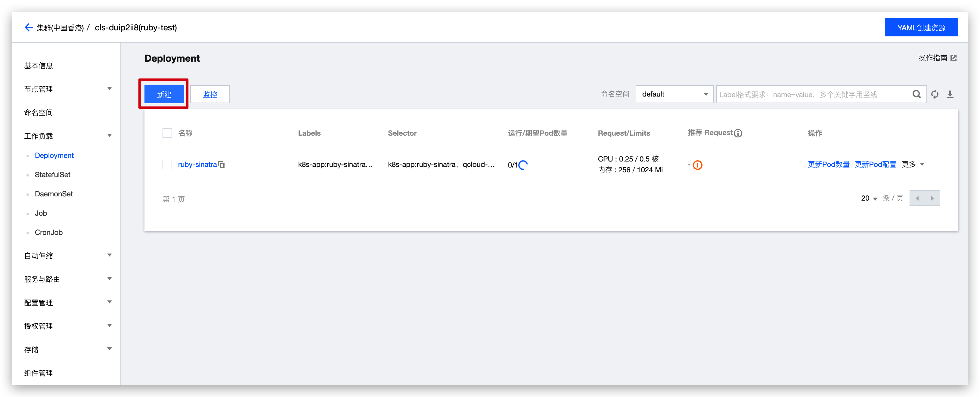Click the 新建 button

pos(164,94)
